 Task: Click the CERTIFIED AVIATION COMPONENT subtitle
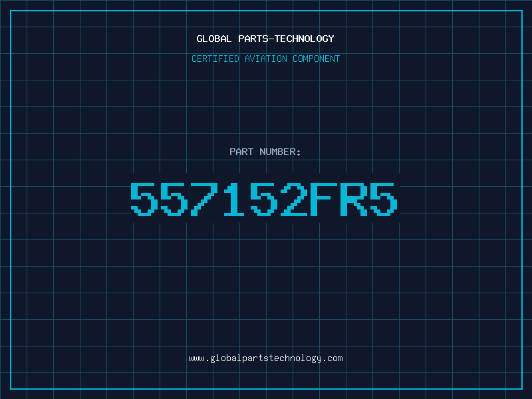(265, 59)
